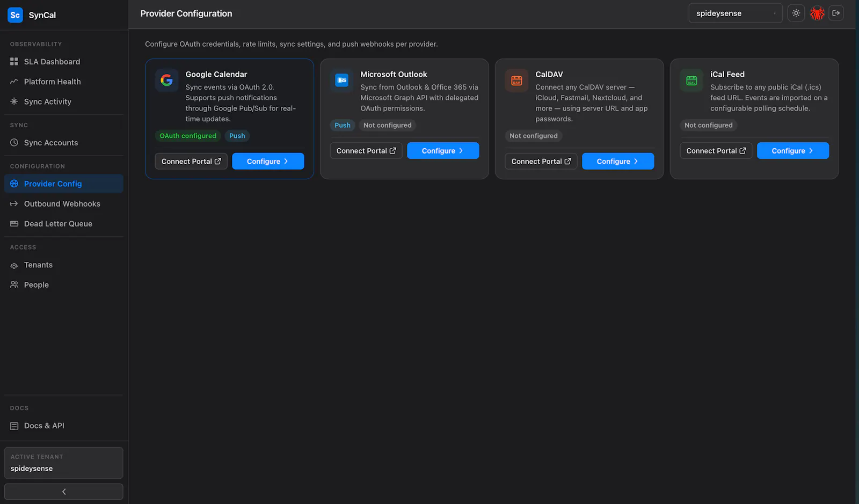This screenshot has width=859, height=504.
Task: Open Connect Portal for Microsoft Outlook
Action: (366, 151)
